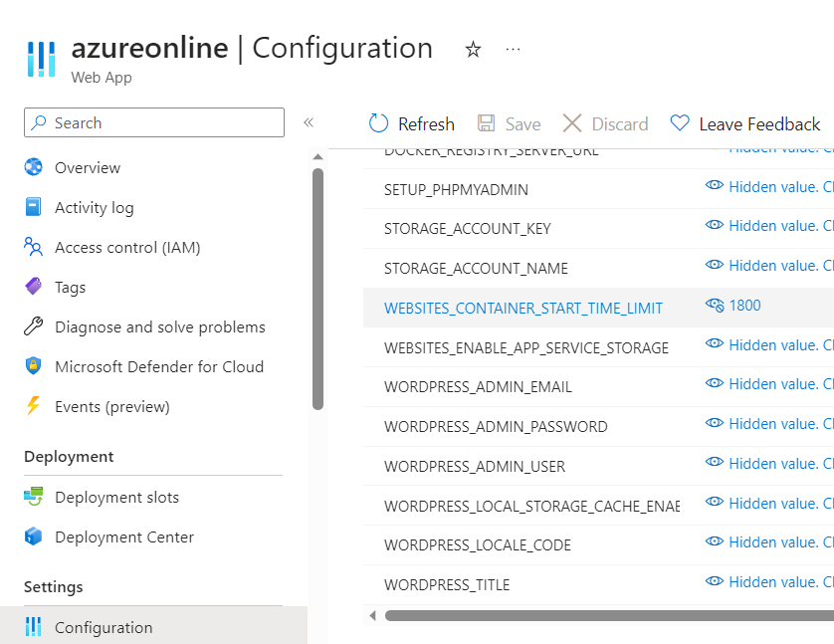This screenshot has height=644, width=834.
Task: Click the magnifier icon in the Search box
Action: pyautogui.click(x=38, y=122)
